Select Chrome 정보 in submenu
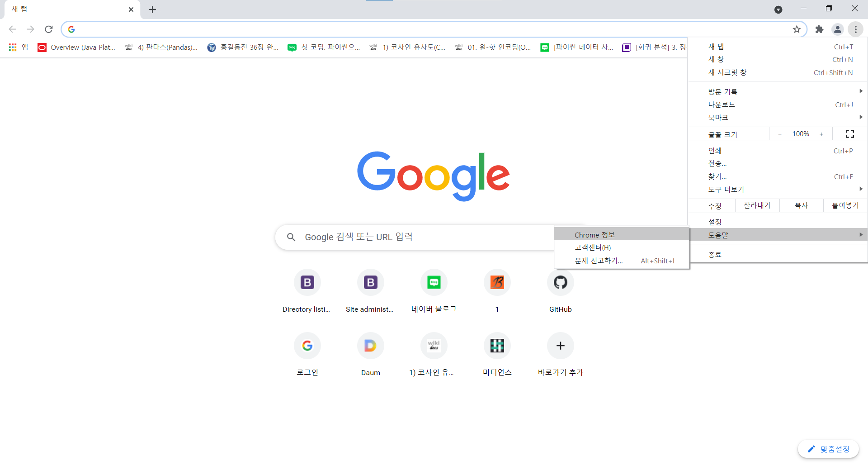The height and width of the screenshot is (466, 868). pyautogui.click(x=622, y=235)
